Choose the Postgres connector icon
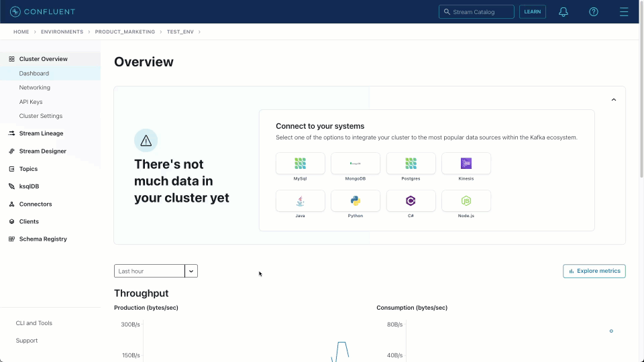Image resolution: width=644 pixels, height=362 pixels. [411, 164]
